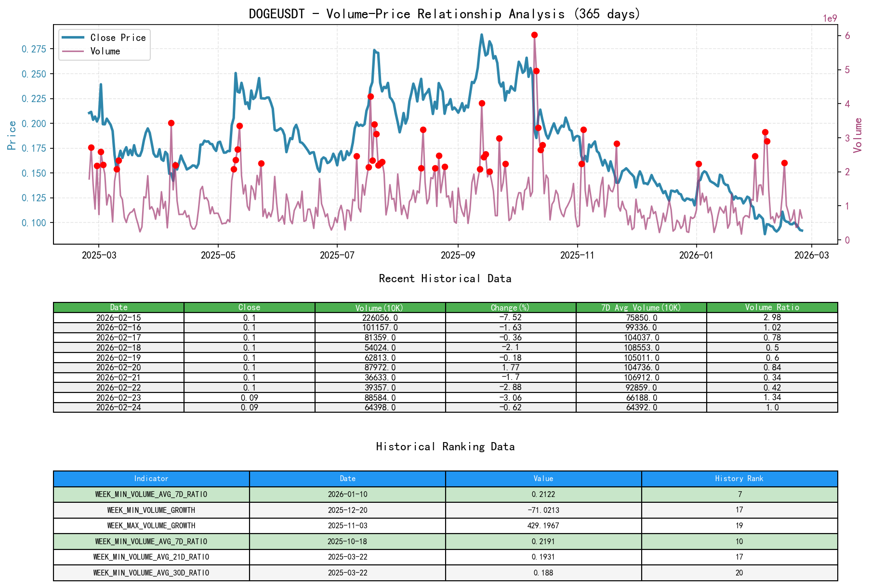The image size is (871, 588).
Task: Click the WEEK_MIN_VOLUME_AVG_30D_RATIO row
Action: click(151, 573)
